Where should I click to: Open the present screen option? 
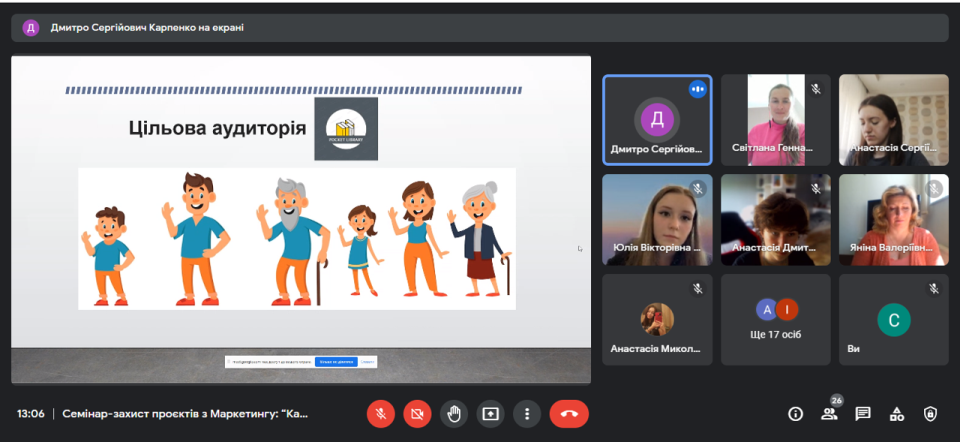coord(490,414)
